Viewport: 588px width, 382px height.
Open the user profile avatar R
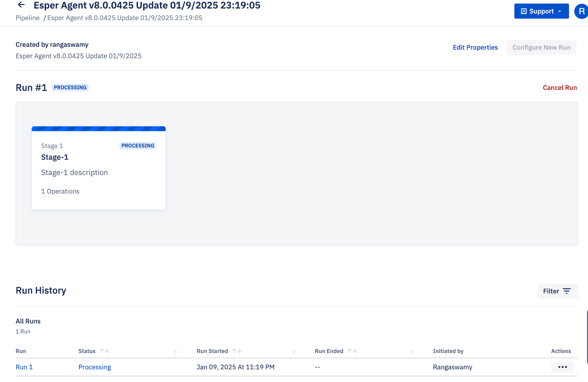tap(582, 11)
